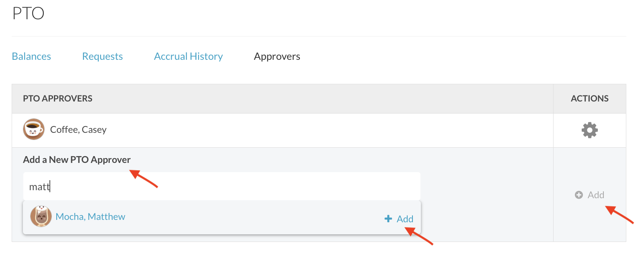Switch to the Balances tab

(x=31, y=57)
